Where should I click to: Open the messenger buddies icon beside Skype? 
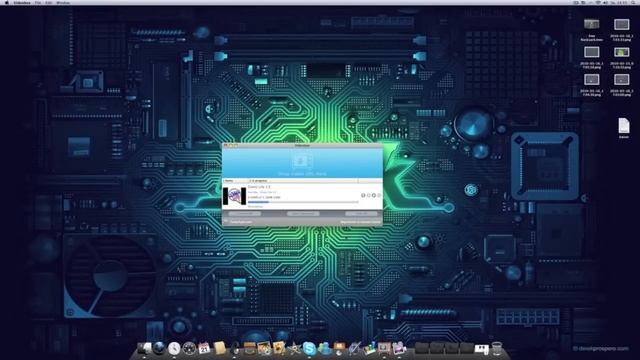pyautogui.click(x=324, y=348)
